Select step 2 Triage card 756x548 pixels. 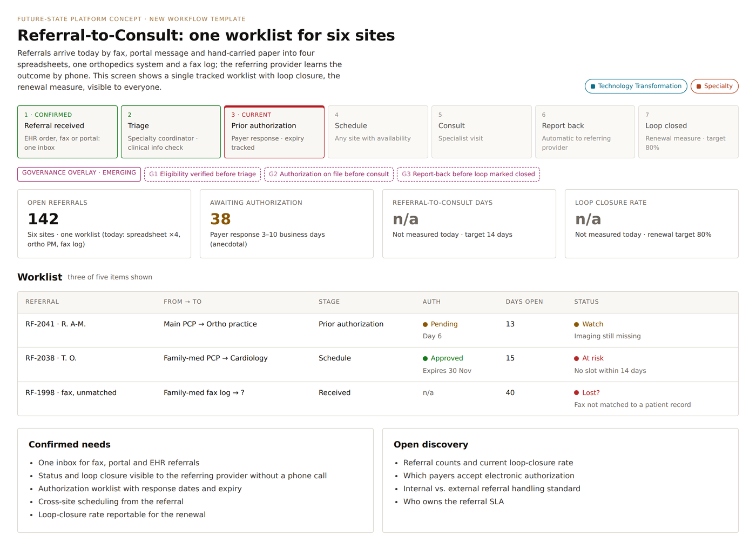point(171,132)
